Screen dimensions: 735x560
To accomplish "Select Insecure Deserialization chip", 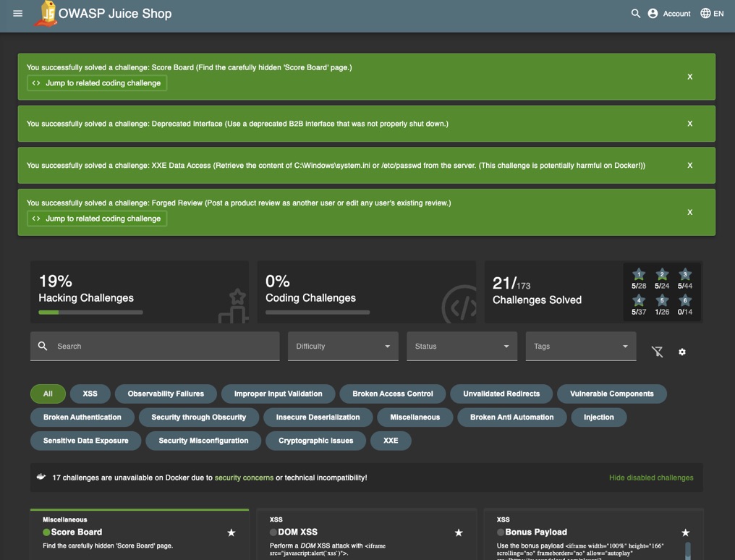I will pyautogui.click(x=318, y=417).
